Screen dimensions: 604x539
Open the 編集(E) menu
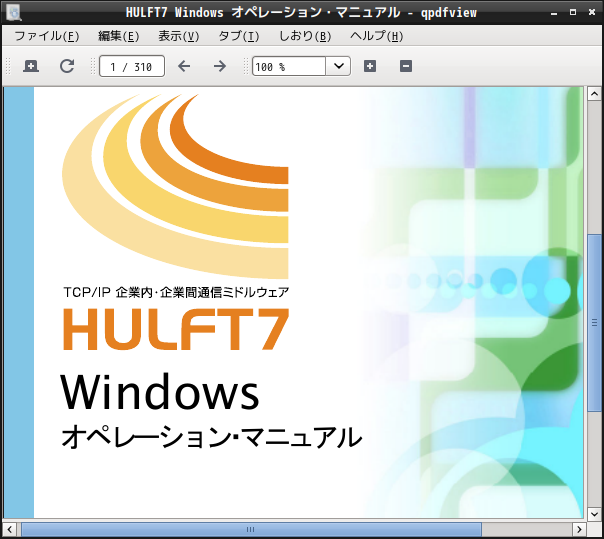pos(119,36)
